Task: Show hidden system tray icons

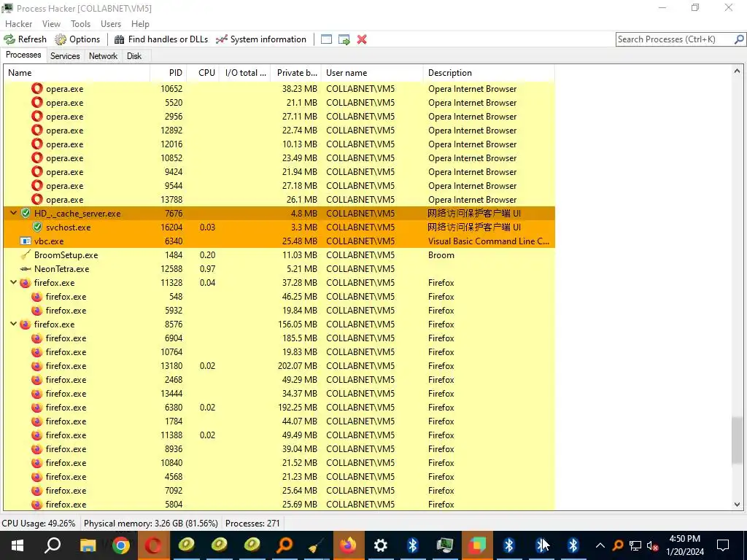Action: point(600,545)
